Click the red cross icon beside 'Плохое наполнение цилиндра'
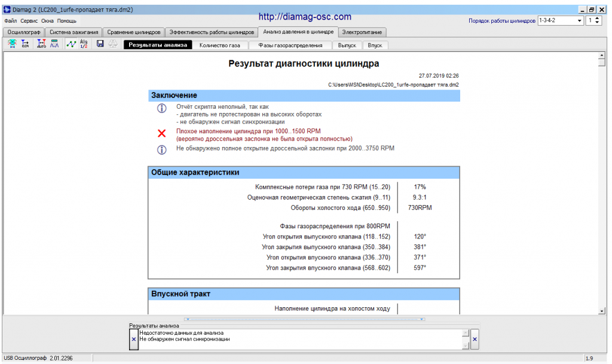The width and height of the screenshot is (612, 364). pos(161,133)
